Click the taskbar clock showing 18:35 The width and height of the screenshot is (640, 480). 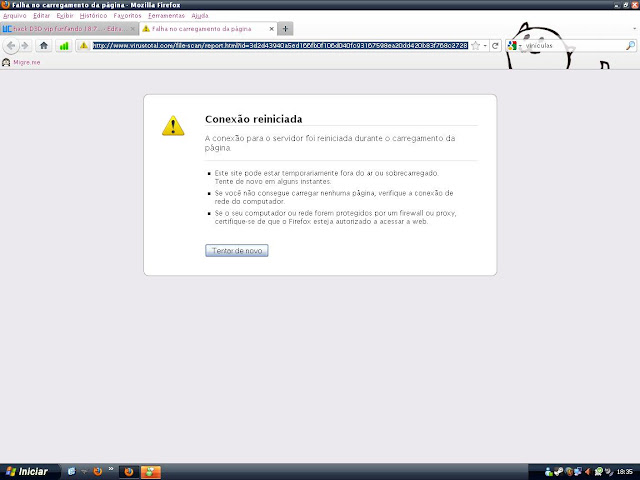pyautogui.click(x=624, y=472)
